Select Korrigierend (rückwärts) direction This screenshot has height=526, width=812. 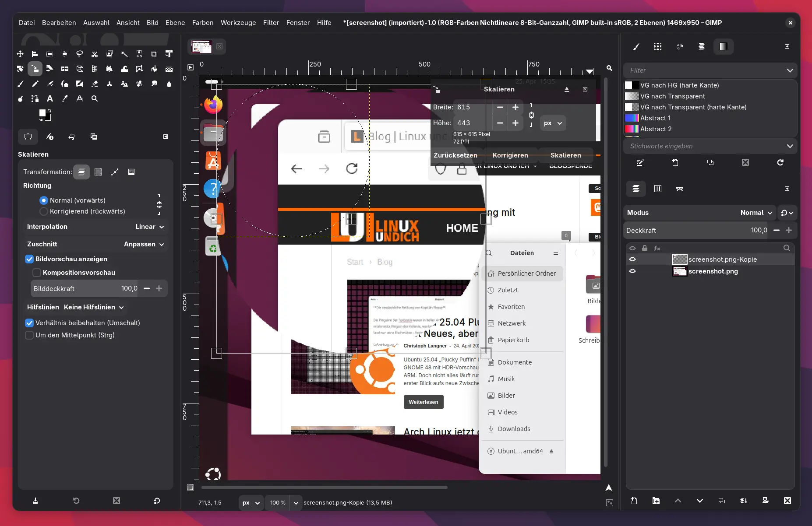[x=44, y=211]
